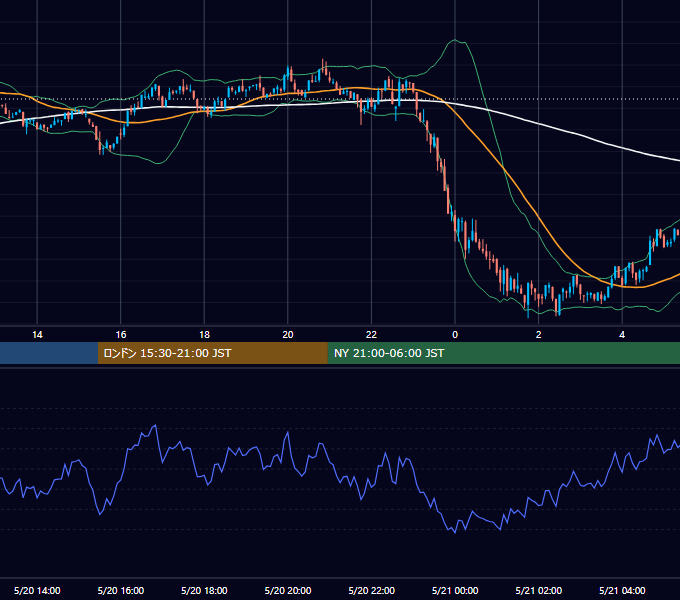
Task: Click the 5/20 18:00 date label
Action: (204, 590)
